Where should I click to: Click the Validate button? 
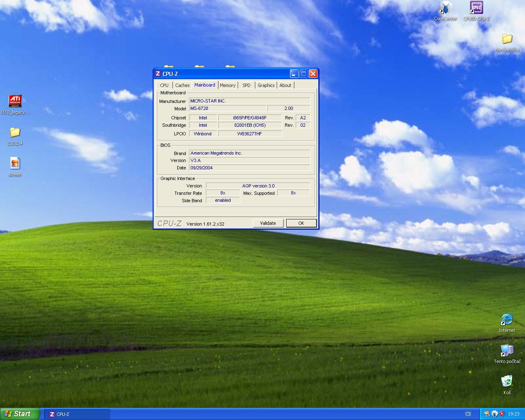tap(268, 223)
